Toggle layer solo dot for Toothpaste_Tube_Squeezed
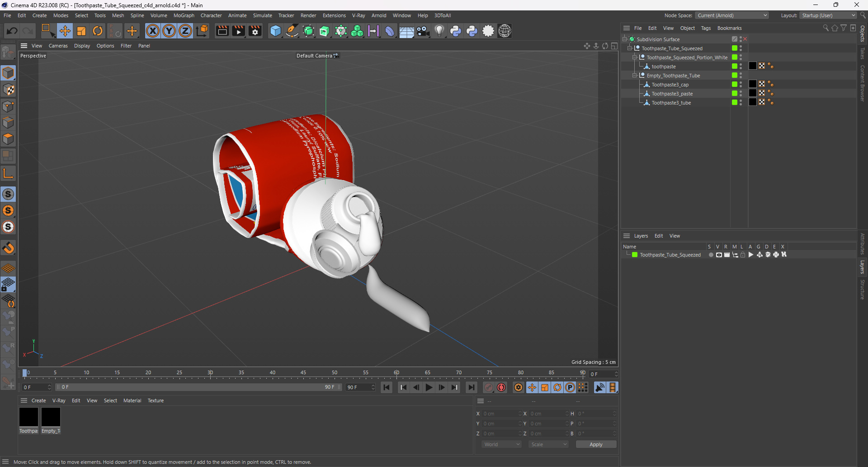The width and height of the screenshot is (868, 467). [711, 255]
